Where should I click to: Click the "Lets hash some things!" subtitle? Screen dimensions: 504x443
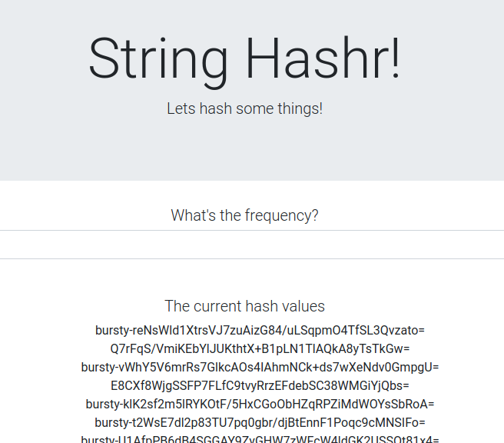click(x=244, y=108)
